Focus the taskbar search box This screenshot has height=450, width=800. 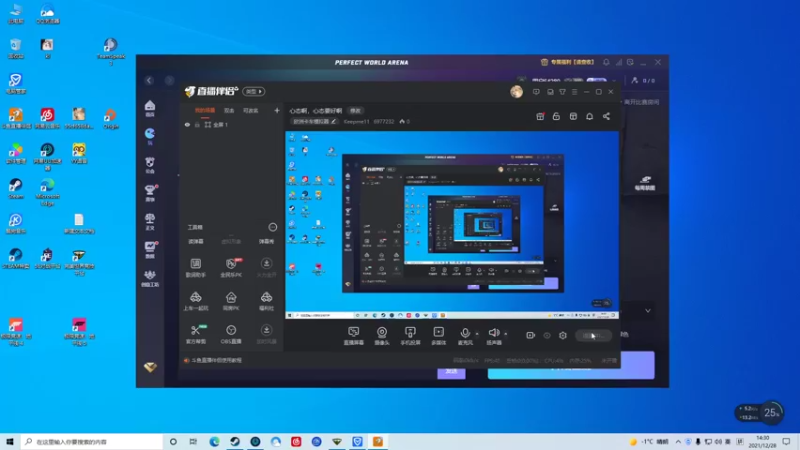[x=92, y=442]
